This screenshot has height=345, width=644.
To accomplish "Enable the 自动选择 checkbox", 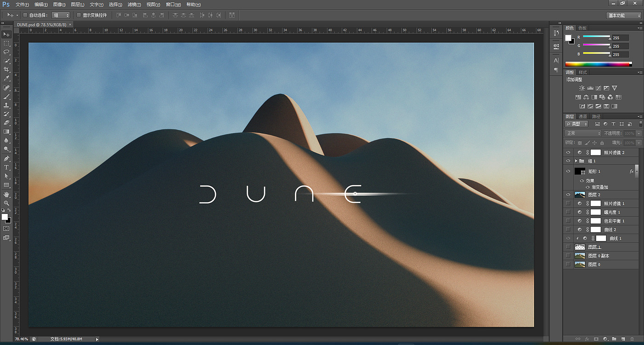I will [25, 15].
